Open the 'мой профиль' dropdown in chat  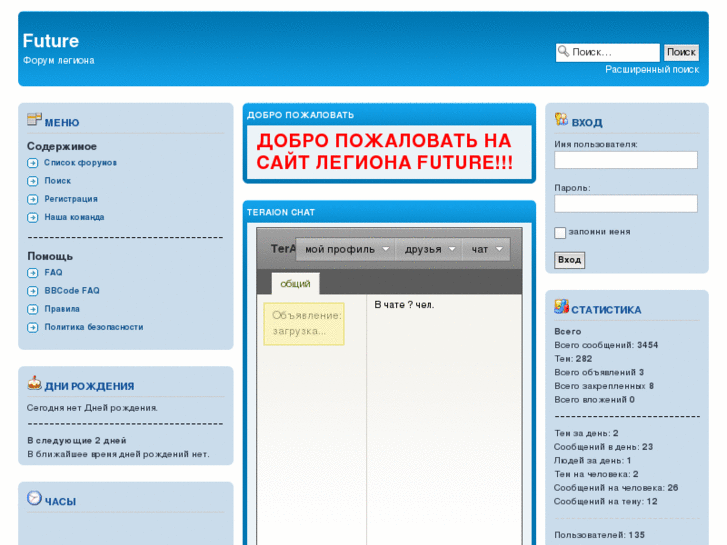[x=347, y=249]
